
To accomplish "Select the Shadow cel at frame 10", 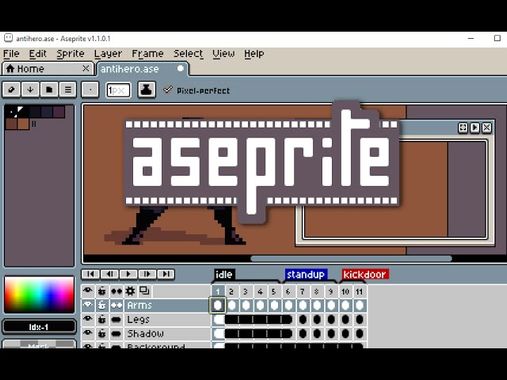I will coord(345,333).
